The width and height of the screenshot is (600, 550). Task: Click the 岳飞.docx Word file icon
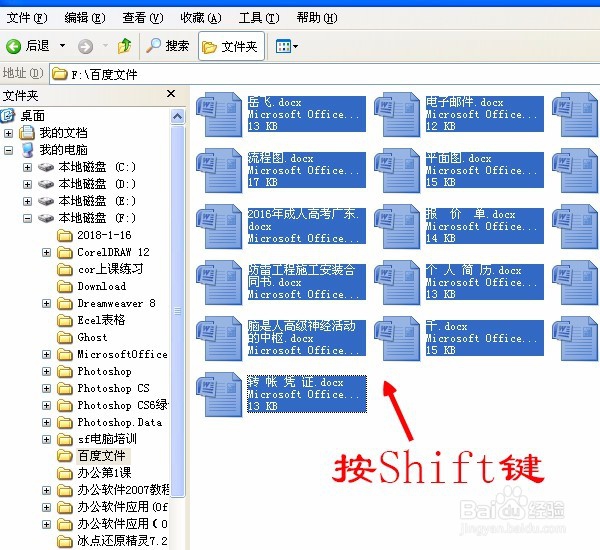(x=219, y=114)
